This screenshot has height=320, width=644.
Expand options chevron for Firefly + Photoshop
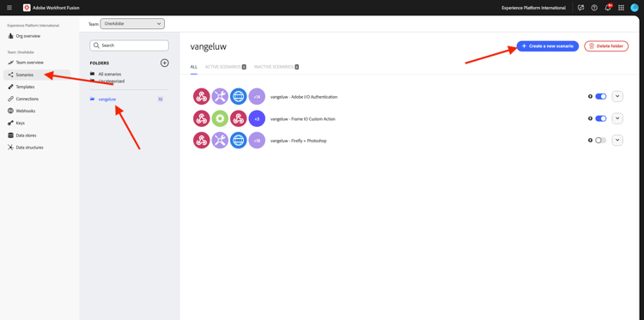617,141
